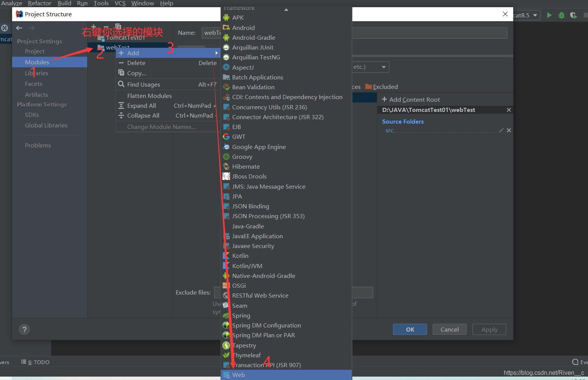Screen dimensions: 588x380
Task: Select the Tapestry framework icon
Action: (x=226, y=345)
